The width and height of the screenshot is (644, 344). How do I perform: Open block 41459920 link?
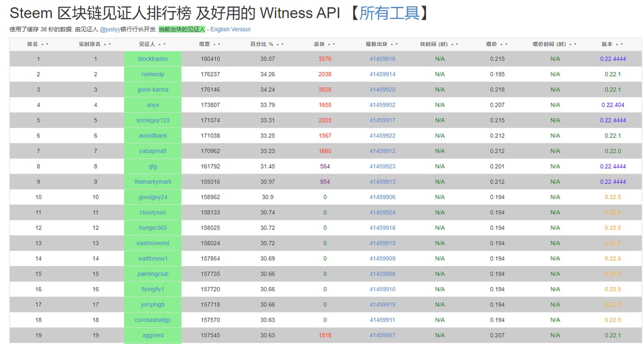[x=382, y=90]
